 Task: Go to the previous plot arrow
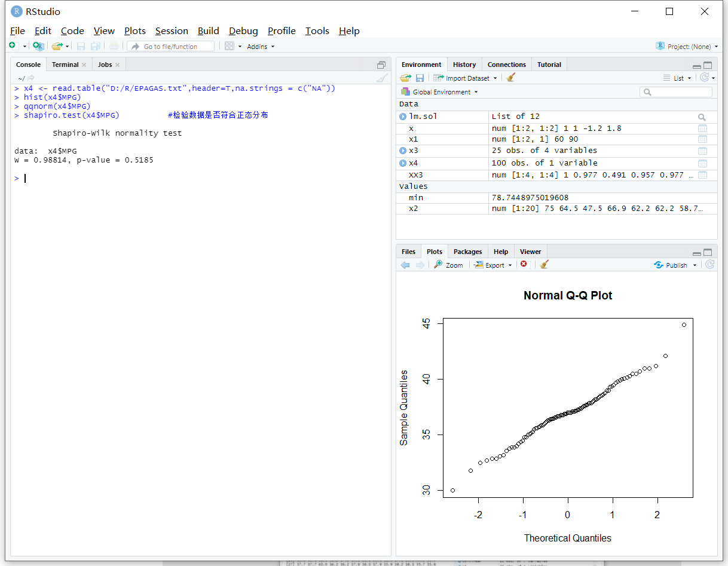point(405,265)
